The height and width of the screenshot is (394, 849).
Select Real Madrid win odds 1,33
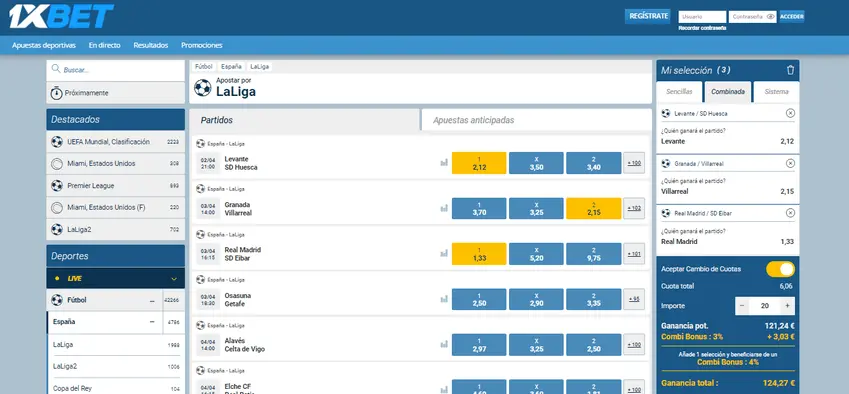(x=479, y=254)
